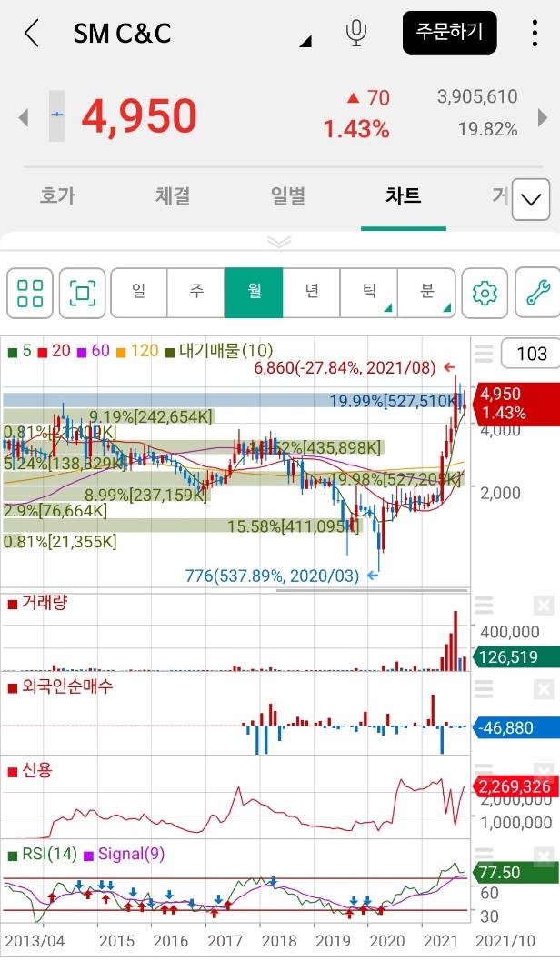Viewport: 560px width, 961px height.
Task: Tap the microphone voice search icon
Action: 356,33
